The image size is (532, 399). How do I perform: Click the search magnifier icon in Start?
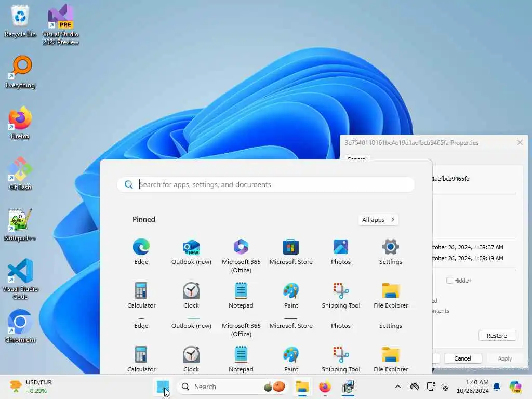[129, 184]
